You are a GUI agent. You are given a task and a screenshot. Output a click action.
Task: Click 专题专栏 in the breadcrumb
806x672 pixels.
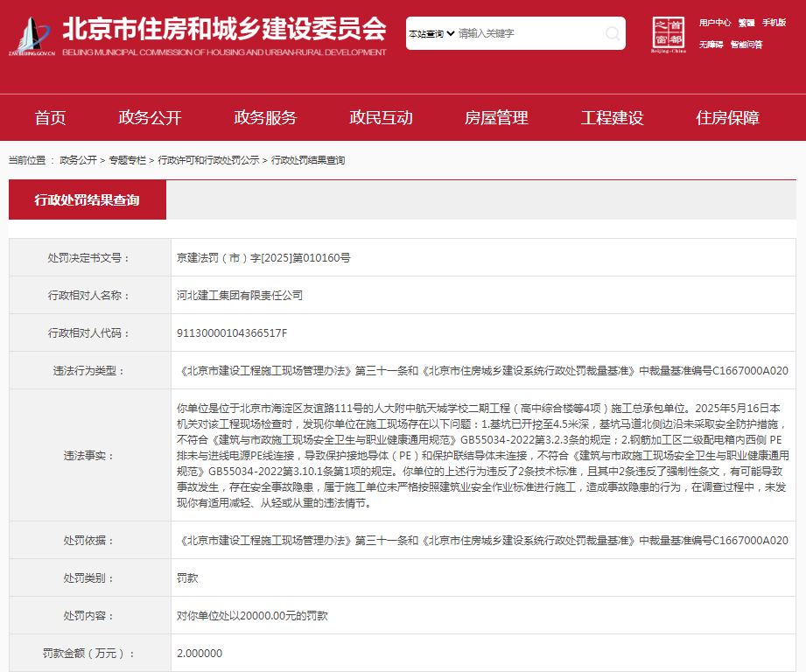click(x=128, y=160)
